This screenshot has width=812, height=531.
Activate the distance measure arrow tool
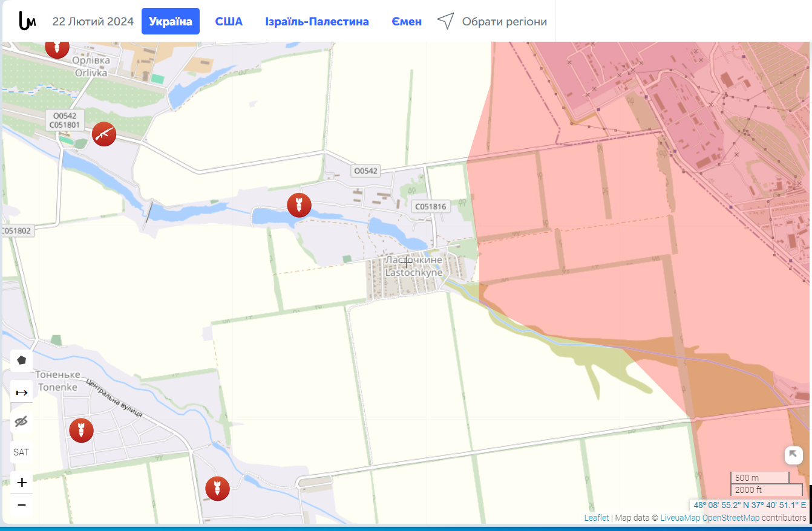point(22,393)
